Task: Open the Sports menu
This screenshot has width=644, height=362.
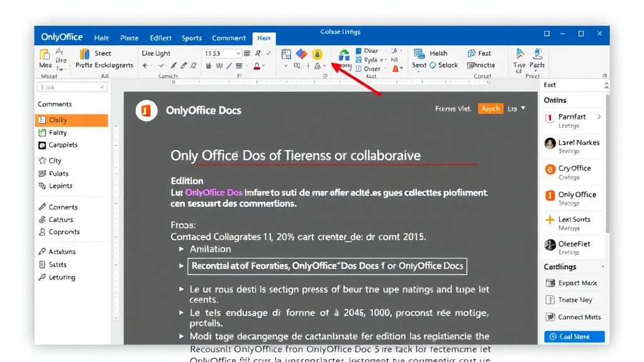Action: coord(191,38)
